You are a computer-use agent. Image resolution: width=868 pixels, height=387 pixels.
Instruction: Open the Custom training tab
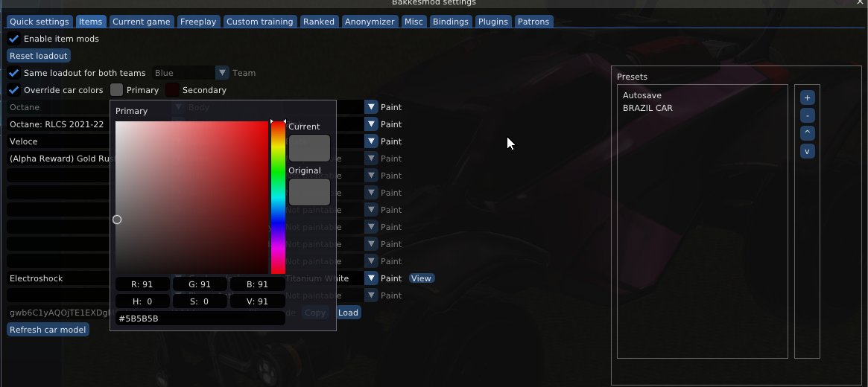click(259, 22)
